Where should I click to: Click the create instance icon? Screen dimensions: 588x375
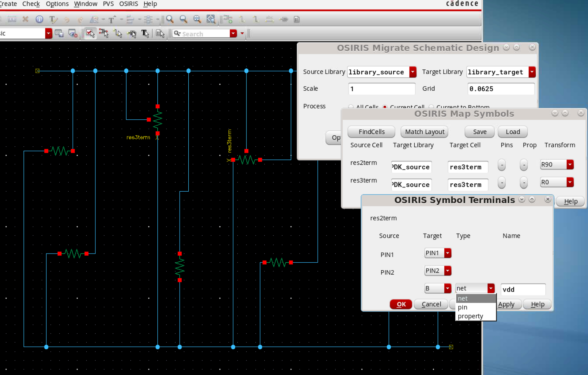[x=228, y=19]
